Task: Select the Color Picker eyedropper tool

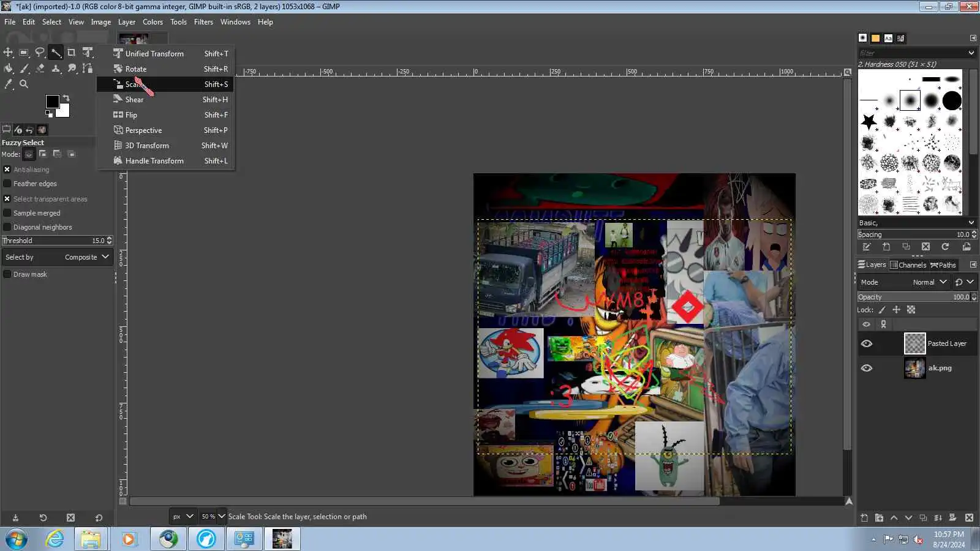Action: pyautogui.click(x=8, y=84)
